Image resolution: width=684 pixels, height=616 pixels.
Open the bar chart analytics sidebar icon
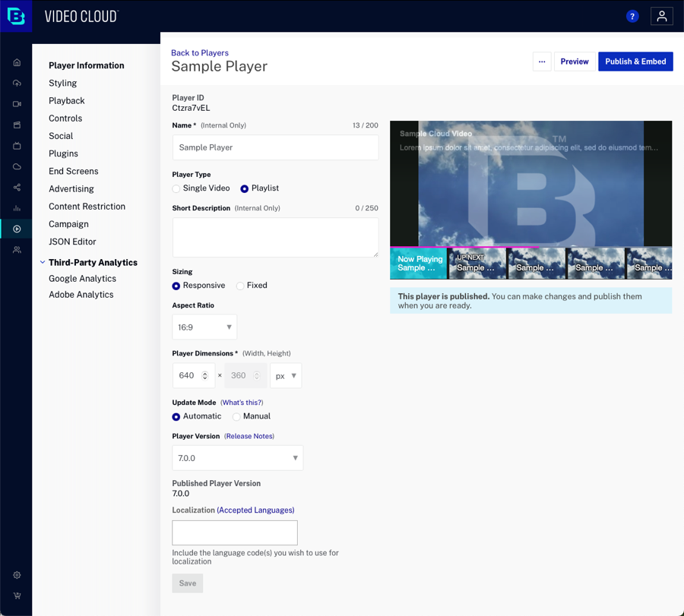(x=17, y=208)
